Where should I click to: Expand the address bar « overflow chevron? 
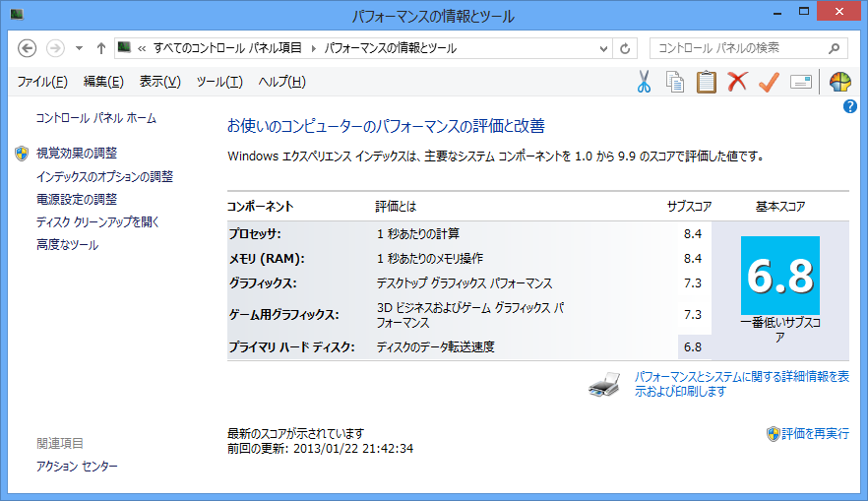click(142, 48)
